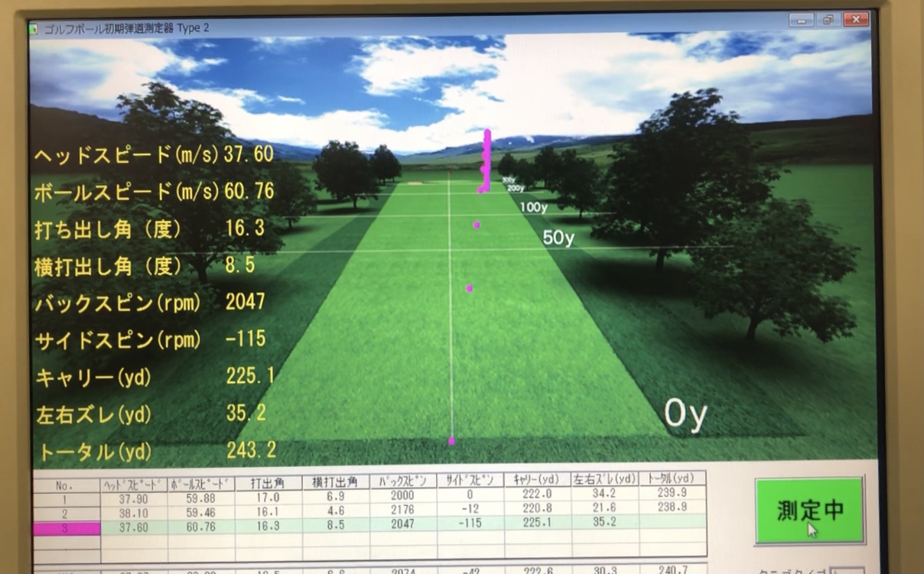Click the サイドスピン table column header
Viewport: 924px width, 574px height.
coord(470,481)
